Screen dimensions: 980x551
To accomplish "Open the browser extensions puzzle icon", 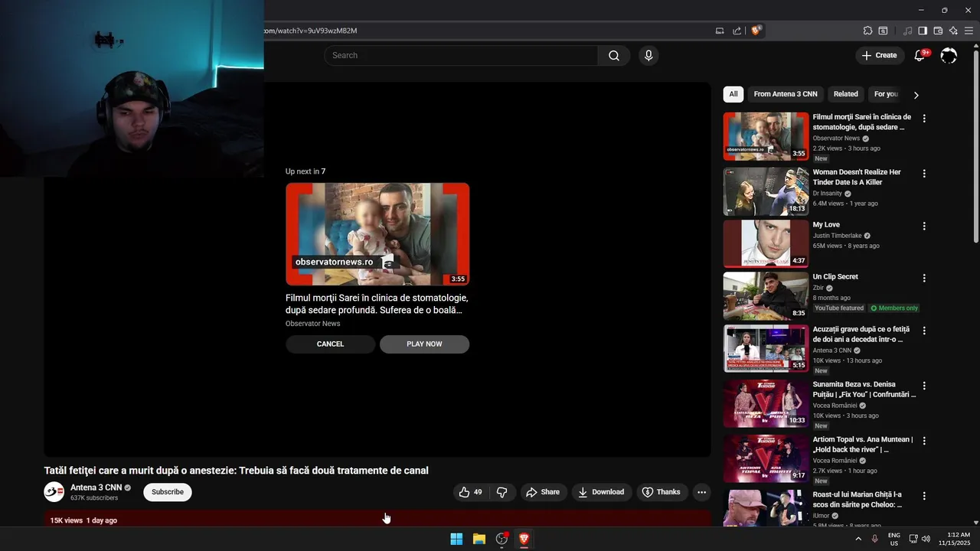I will 867,31.
